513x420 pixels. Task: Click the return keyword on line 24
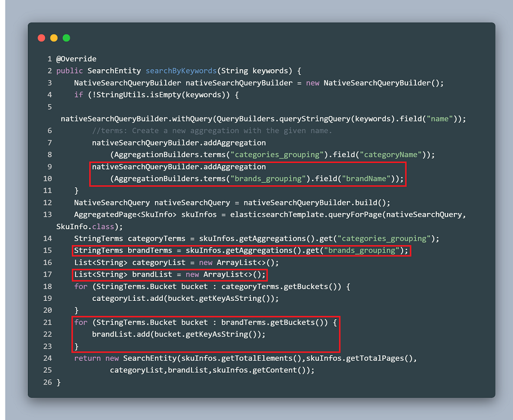[88, 358]
